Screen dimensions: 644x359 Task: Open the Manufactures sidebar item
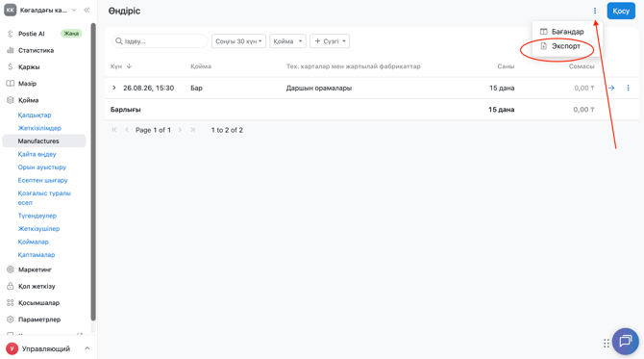(44, 141)
